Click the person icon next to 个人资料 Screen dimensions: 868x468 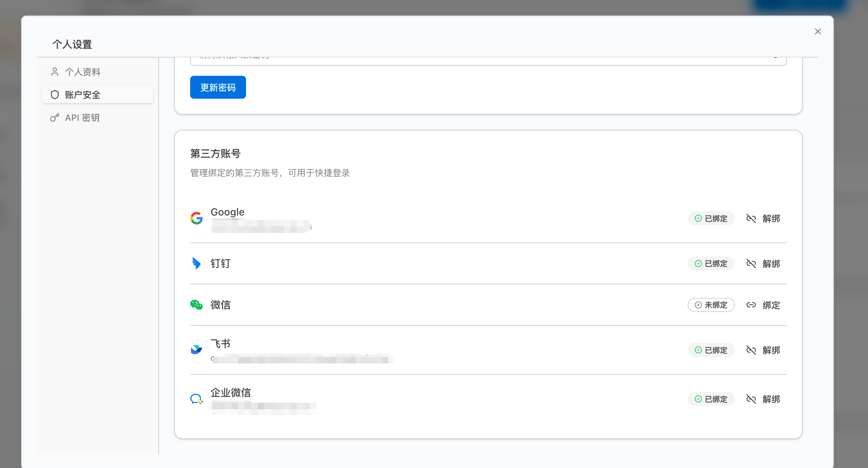click(x=55, y=71)
